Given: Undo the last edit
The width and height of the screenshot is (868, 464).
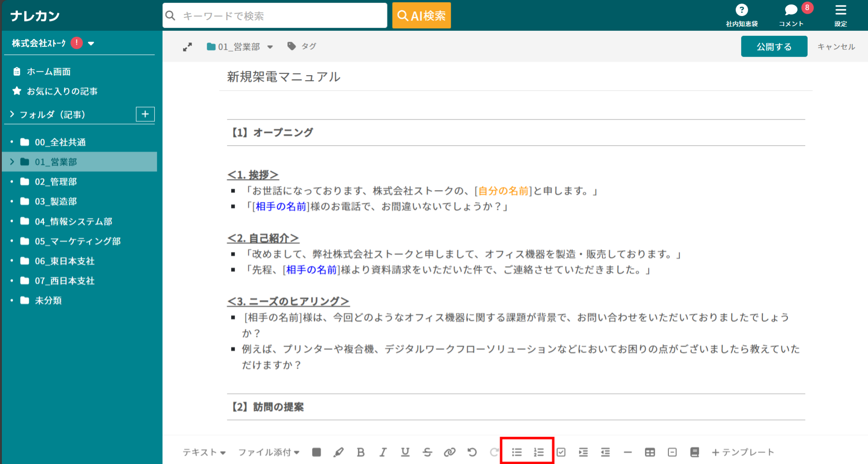Looking at the screenshot, I should 472,452.
